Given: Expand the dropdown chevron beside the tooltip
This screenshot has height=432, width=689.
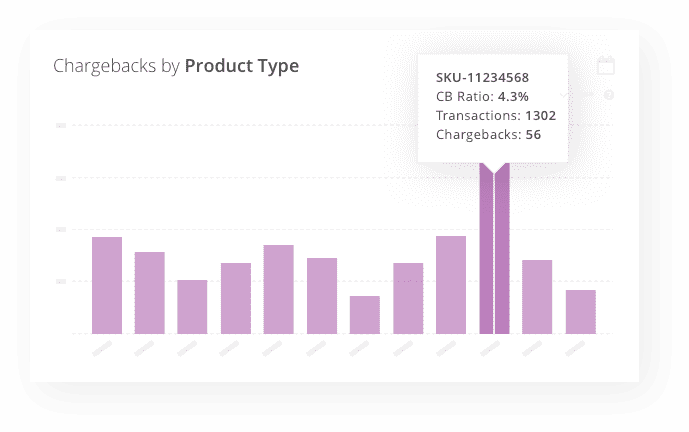Looking at the screenshot, I should [x=563, y=94].
